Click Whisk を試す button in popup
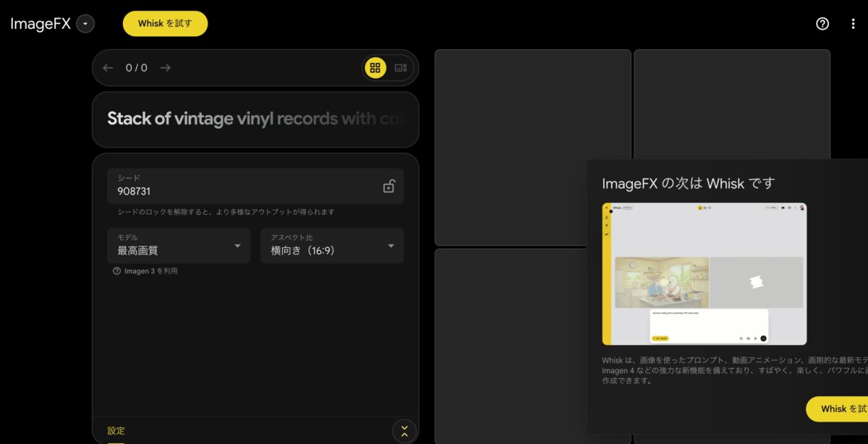 (837, 409)
